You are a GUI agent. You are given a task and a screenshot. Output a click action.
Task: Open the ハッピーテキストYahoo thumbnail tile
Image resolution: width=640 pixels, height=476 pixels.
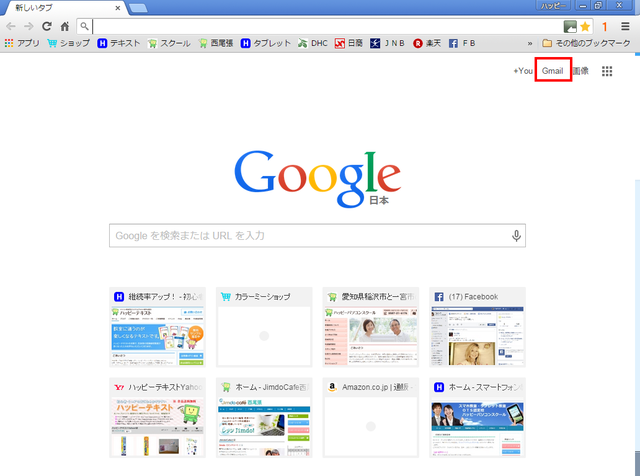pyautogui.click(x=158, y=418)
